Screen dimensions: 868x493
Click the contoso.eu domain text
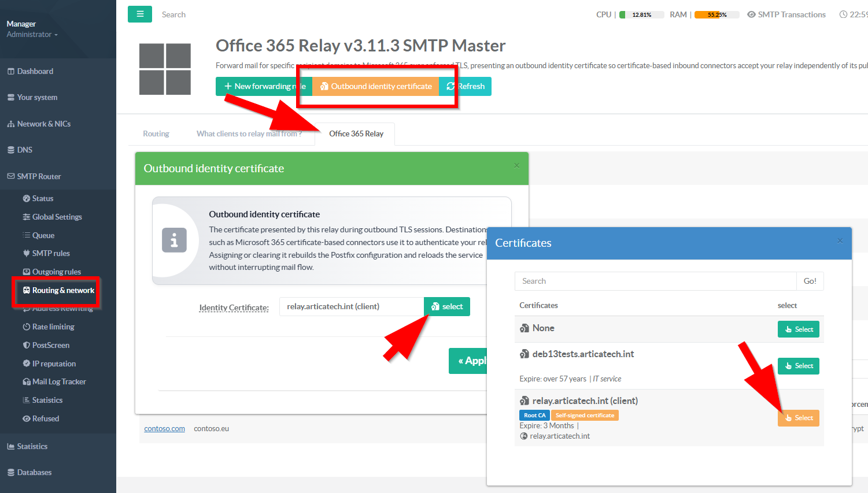211,429
